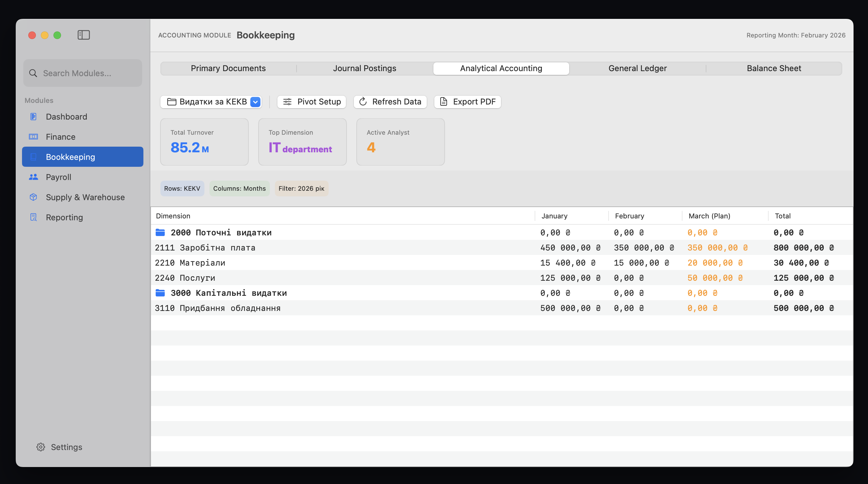Screen dimensions: 868x484
Task: Click folder icon for 3000 Капітальні видатки
Action: (x=160, y=293)
